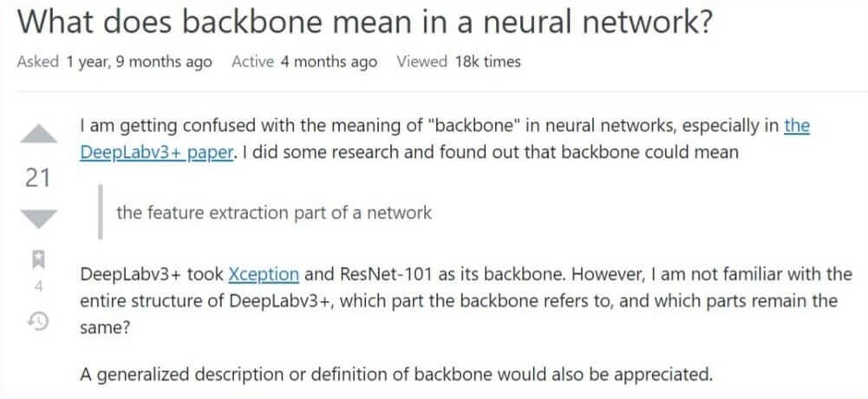Show the post activity history

point(37,321)
